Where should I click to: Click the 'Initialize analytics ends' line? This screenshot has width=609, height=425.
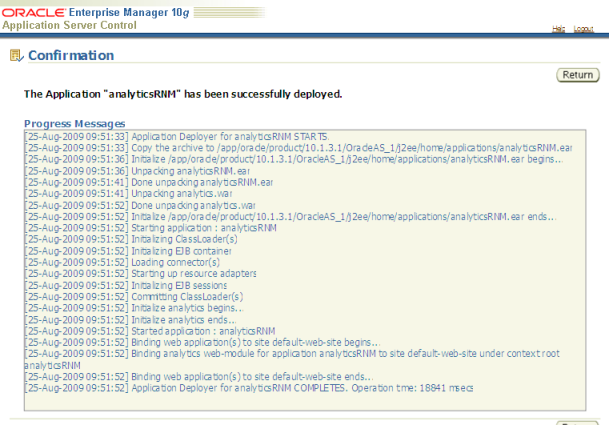click(130, 320)
